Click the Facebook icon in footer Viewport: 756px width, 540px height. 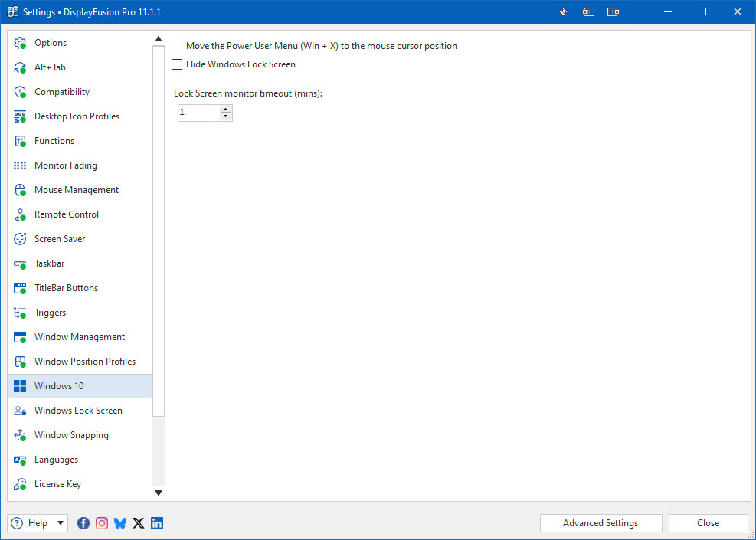83,523
